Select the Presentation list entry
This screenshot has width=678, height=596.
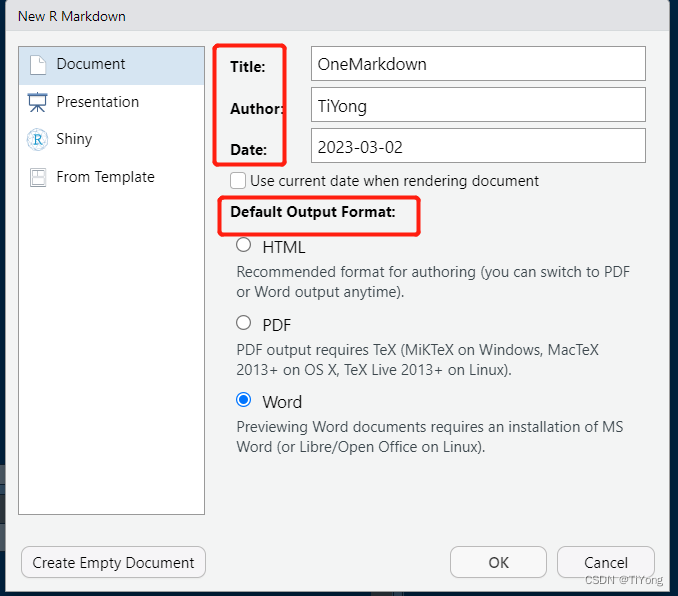112,103
